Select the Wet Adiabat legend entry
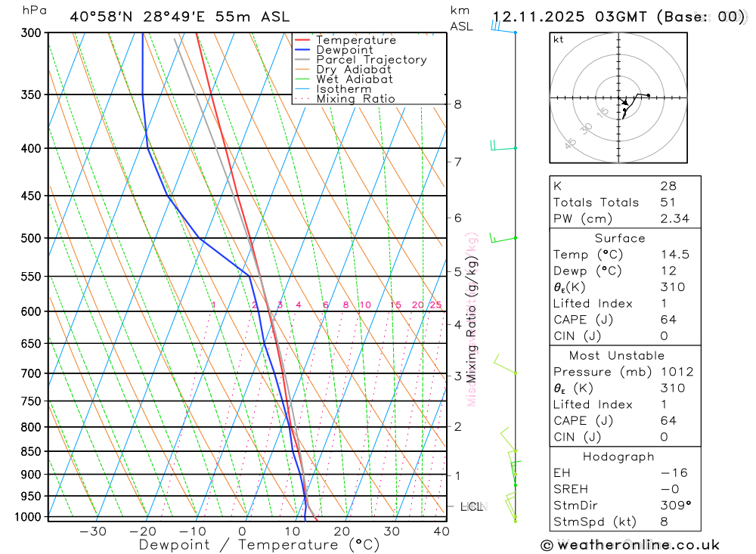This screenshot has width=756, height=554. click(344, 79)
